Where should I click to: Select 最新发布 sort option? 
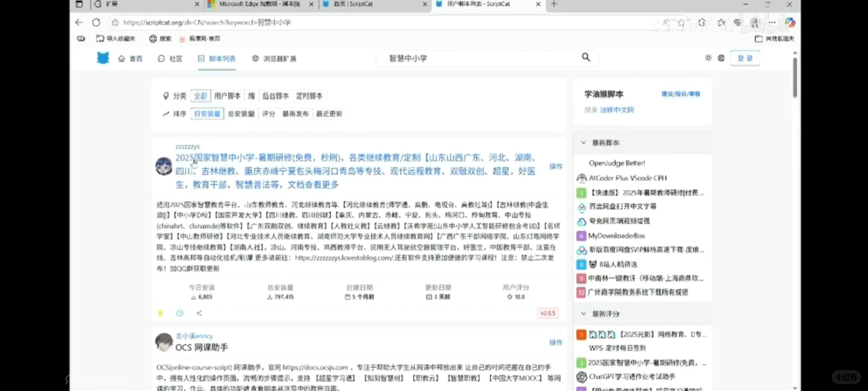pyautogui.click(x=295, y=113)
